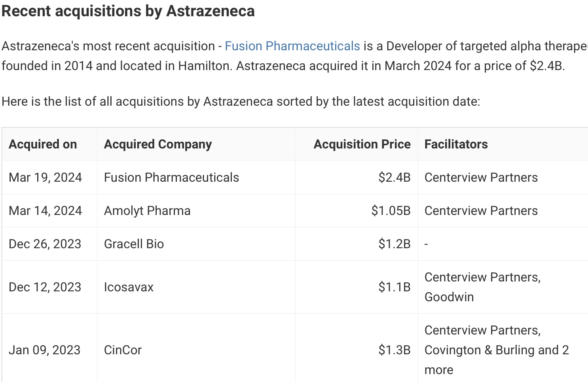Image resolution: width=588 pixels, height=382 pixels.
Task: Click the Facilitators column header
Action: pyautogui.click(x=456, y=144)
